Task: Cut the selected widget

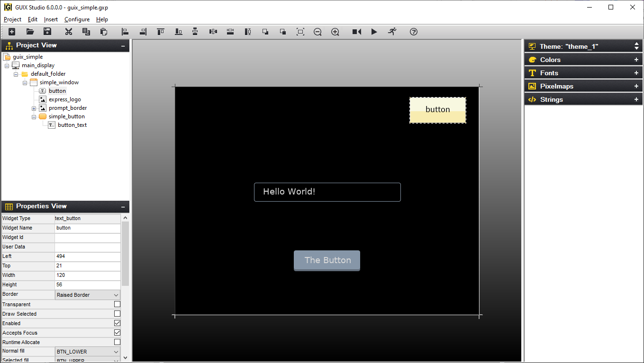Action: click(x=68, y=32)
